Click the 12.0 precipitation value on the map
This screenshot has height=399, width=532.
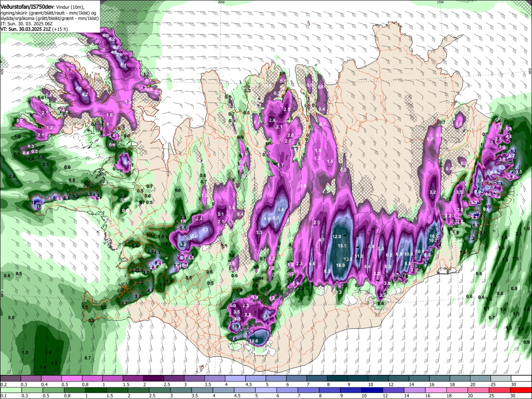tap(337, 236)
